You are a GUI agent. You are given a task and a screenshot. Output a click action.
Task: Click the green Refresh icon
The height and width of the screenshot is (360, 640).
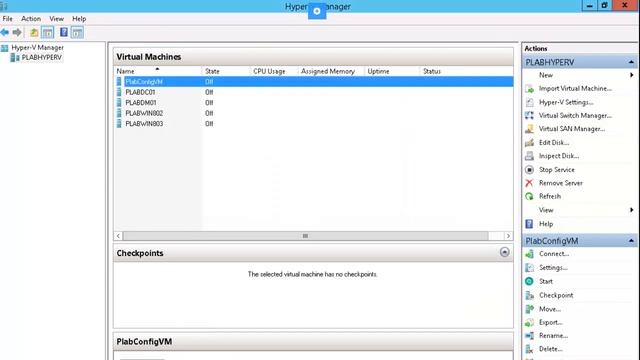click(529, 196)
